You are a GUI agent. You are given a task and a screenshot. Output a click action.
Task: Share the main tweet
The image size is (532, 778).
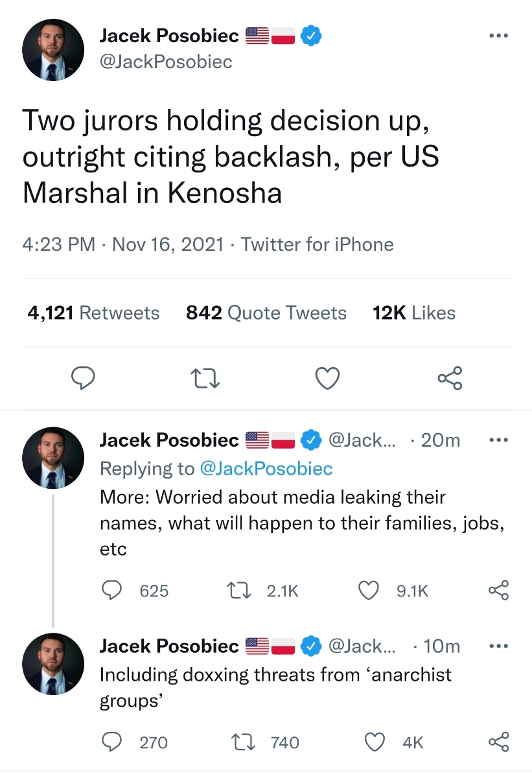click(450, 378)
